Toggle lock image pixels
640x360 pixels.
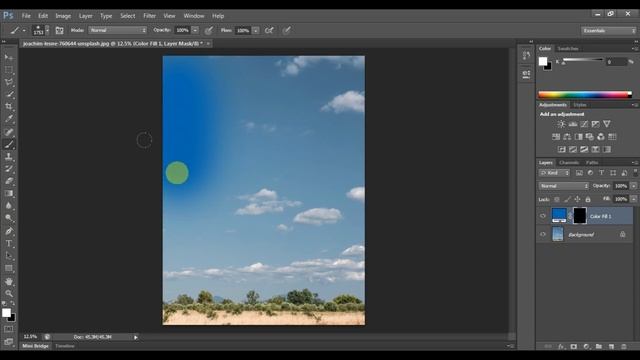567,199
